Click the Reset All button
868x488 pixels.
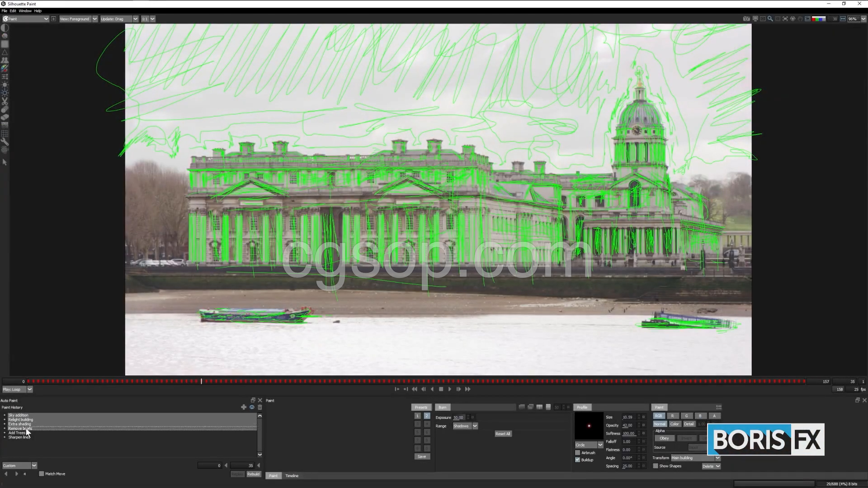tap(503, 434)
